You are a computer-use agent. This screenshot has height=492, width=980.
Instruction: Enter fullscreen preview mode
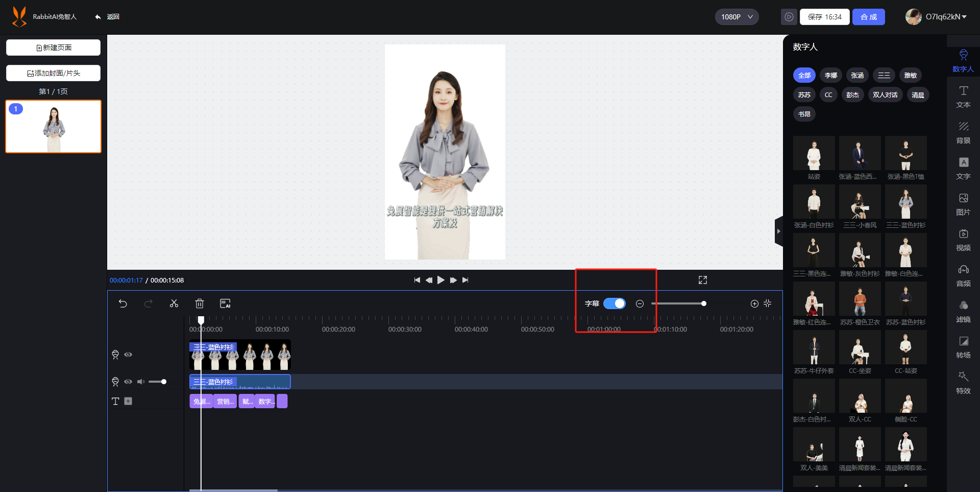[x=703, y=280]
